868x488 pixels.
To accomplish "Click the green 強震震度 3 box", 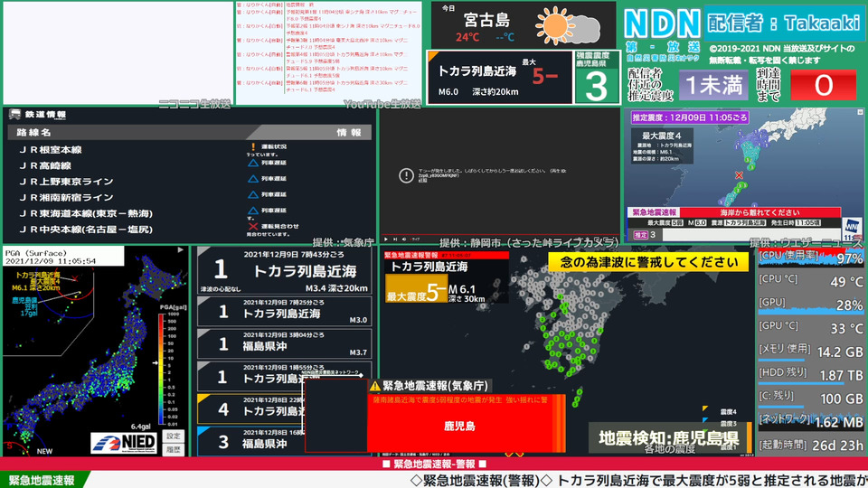I will click(596, 78).
